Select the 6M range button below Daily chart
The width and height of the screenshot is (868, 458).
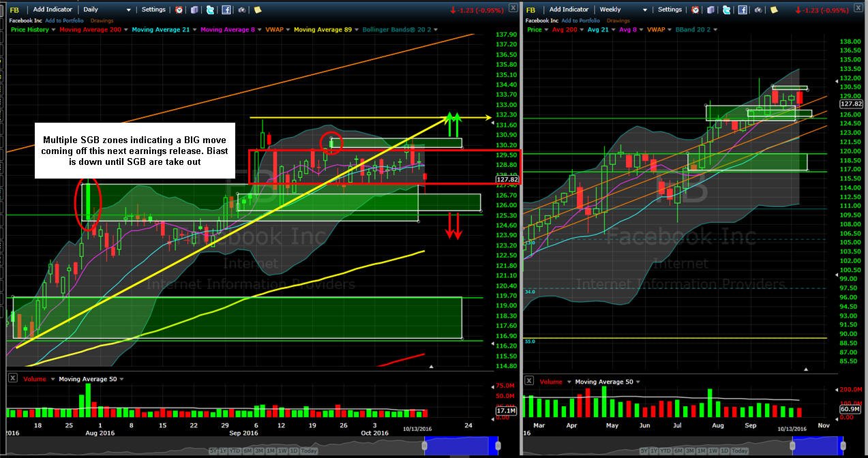point(248,451)
